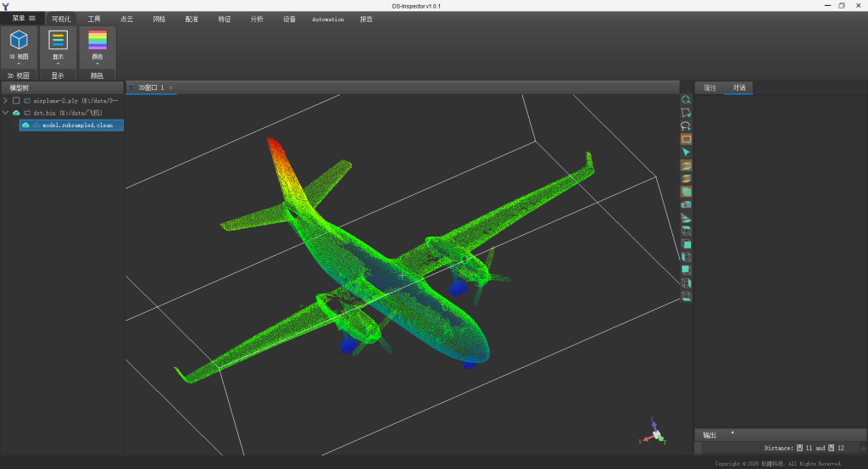Switch to the 属性 panel tab
868x469 pixels.
point(709,87)
